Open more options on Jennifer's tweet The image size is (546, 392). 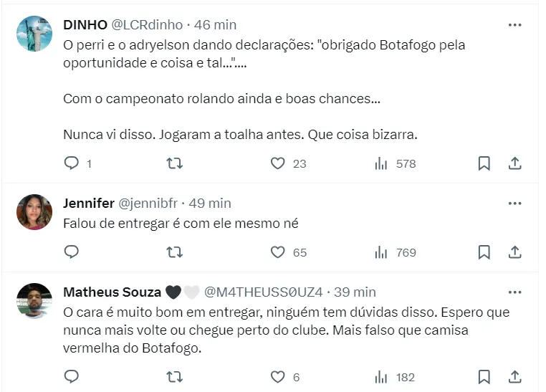coord(514,204)
